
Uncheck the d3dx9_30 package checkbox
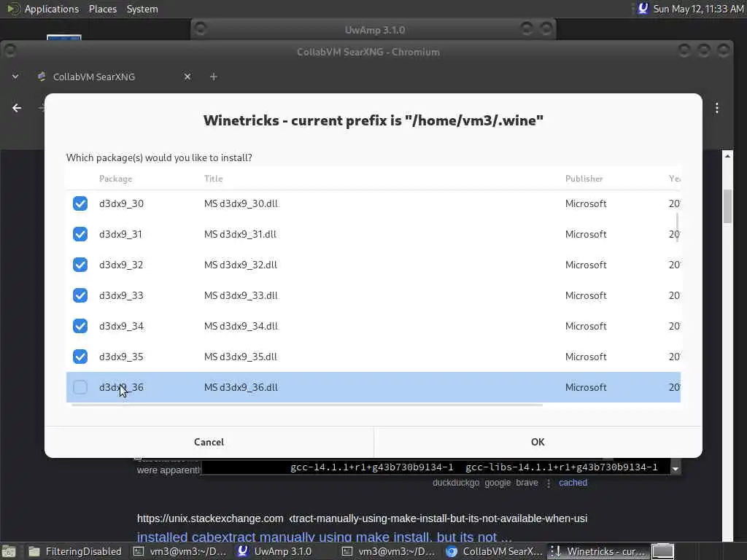(80, 203)
